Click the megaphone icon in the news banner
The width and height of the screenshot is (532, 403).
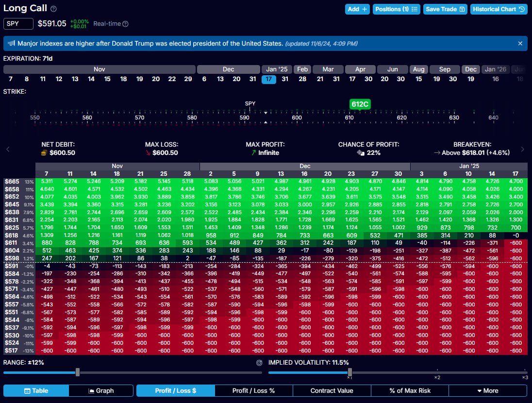11,43
